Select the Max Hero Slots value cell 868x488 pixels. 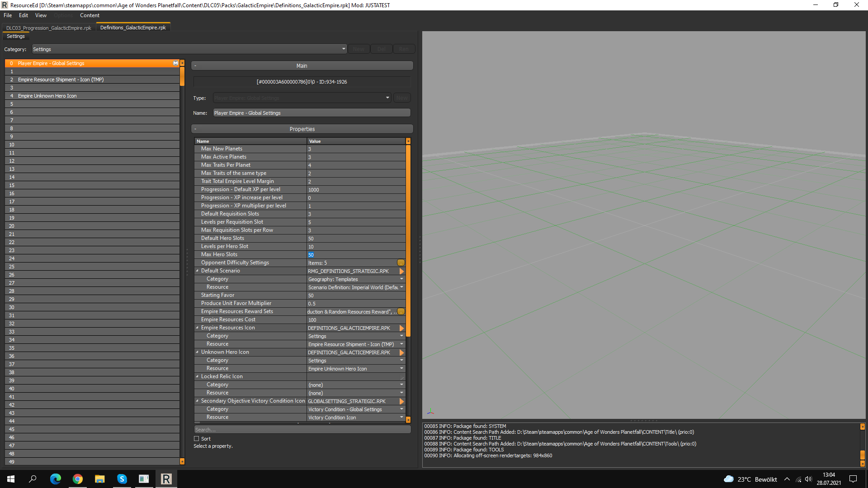pos(356,255)
